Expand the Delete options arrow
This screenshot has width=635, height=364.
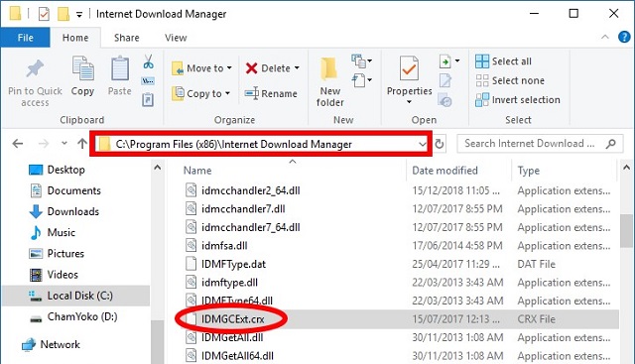click(x=297, y=68)
